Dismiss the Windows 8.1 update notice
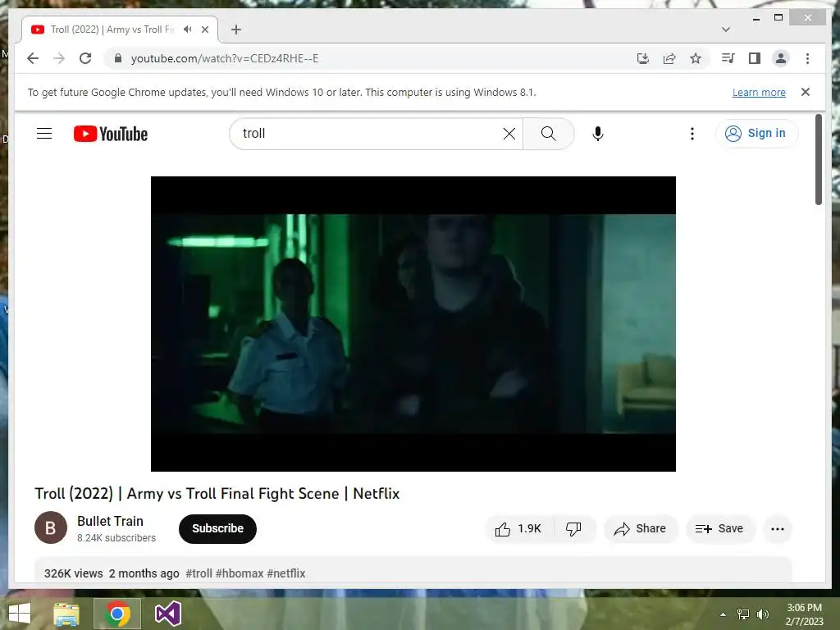Image resolution: width=840 pixels, height=630 pixels. [806, 92]
